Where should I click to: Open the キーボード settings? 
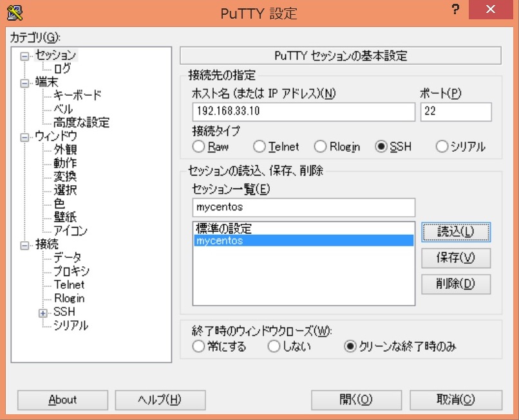pyautogui.click(x=77, y=95)
